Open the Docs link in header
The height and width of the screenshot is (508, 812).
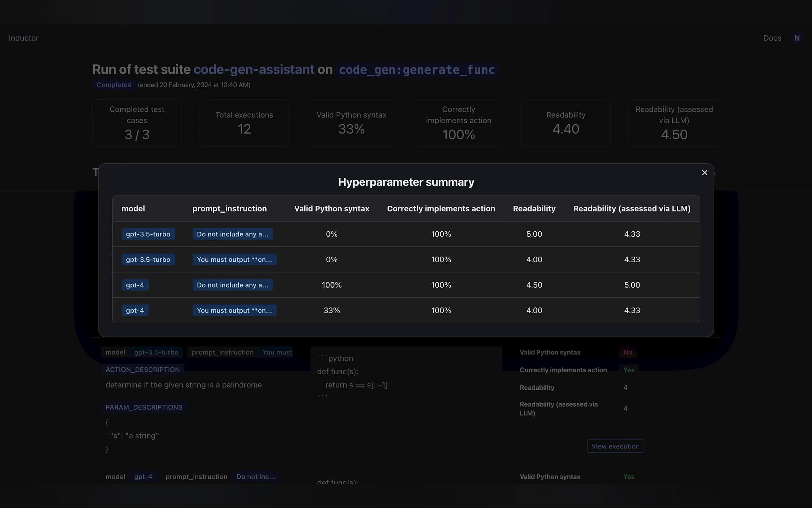[772, 38]
